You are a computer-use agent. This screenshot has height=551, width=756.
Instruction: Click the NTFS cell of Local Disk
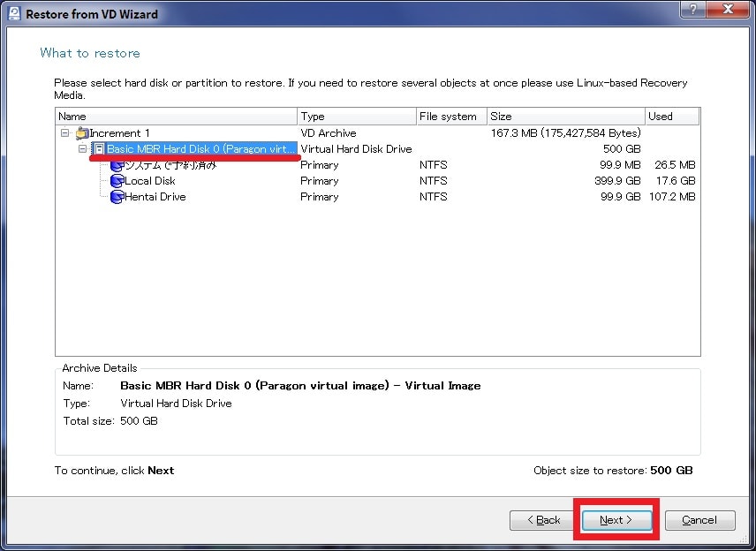pyautogui.click(x=434, y=181)
